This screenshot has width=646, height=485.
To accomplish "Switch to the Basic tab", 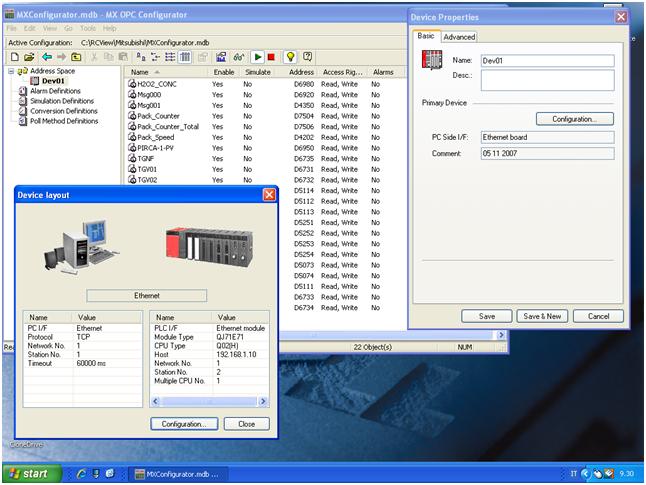I will pos(426,36).
